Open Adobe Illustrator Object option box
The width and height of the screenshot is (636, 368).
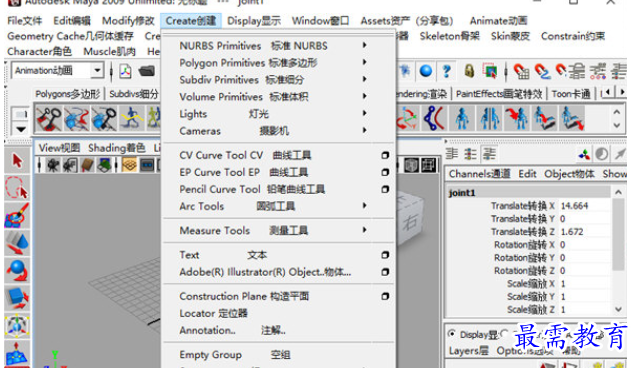coord(385,272)
